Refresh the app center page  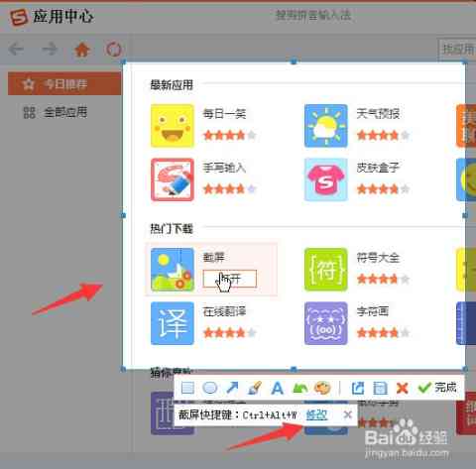(x=114, y=50)
